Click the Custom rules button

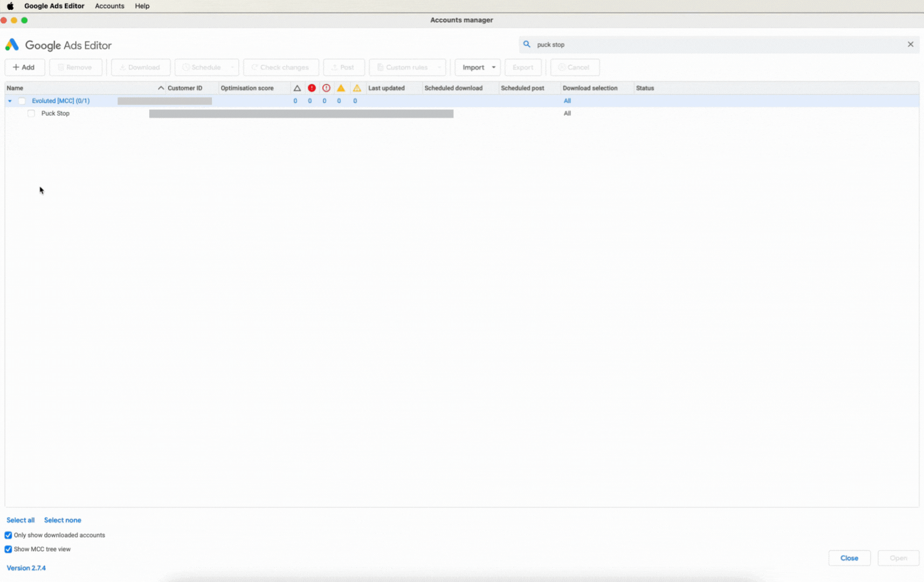(x=403, y=67)
